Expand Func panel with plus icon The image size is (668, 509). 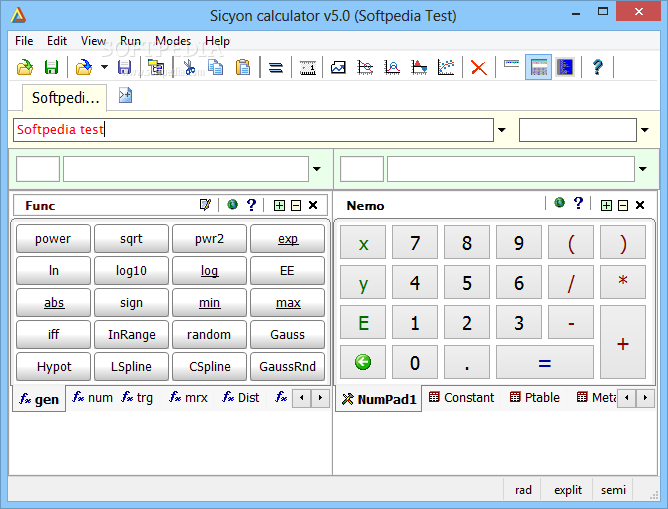pos(279,206)
